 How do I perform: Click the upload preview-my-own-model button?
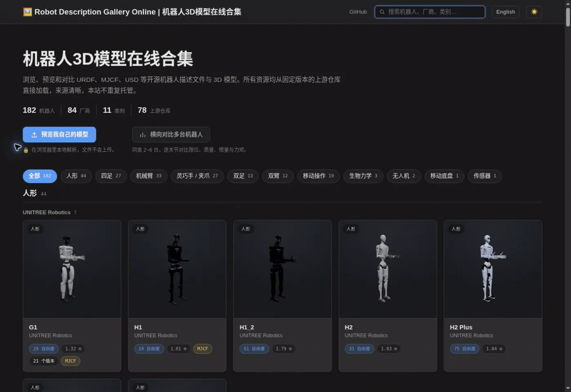click(60, 134)
